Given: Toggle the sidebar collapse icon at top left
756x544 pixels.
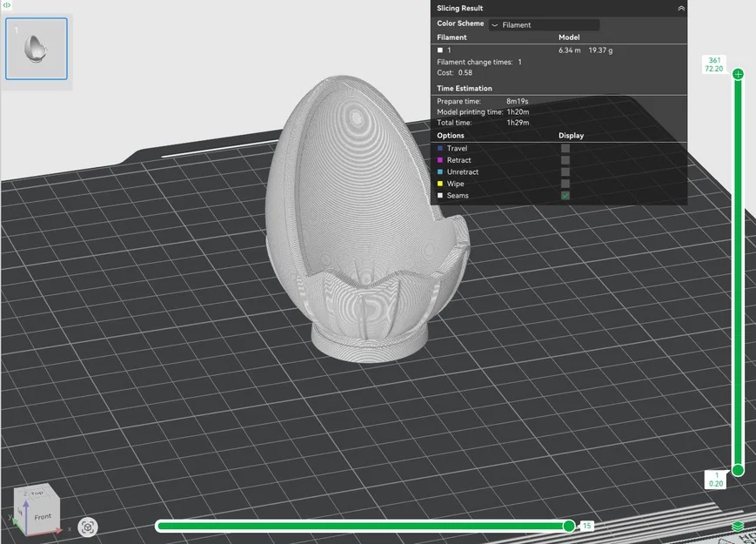Looking at the screenshot, I should (x=7, y=5).
